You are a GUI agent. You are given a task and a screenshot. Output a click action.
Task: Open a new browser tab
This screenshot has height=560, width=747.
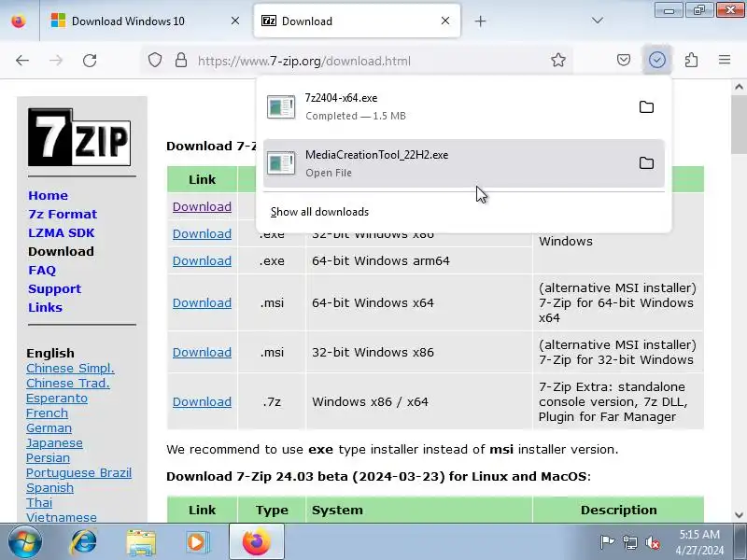tap(481, 21)
